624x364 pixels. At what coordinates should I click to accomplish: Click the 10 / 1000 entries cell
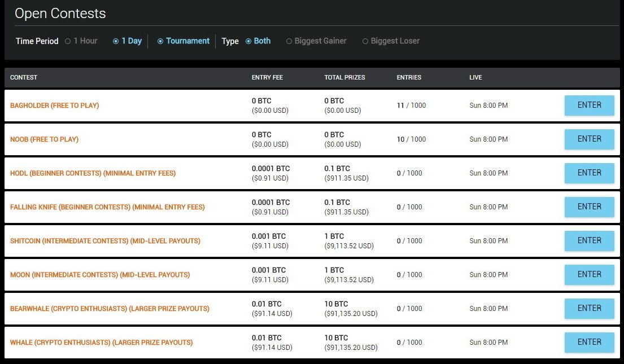click(411, 139)
